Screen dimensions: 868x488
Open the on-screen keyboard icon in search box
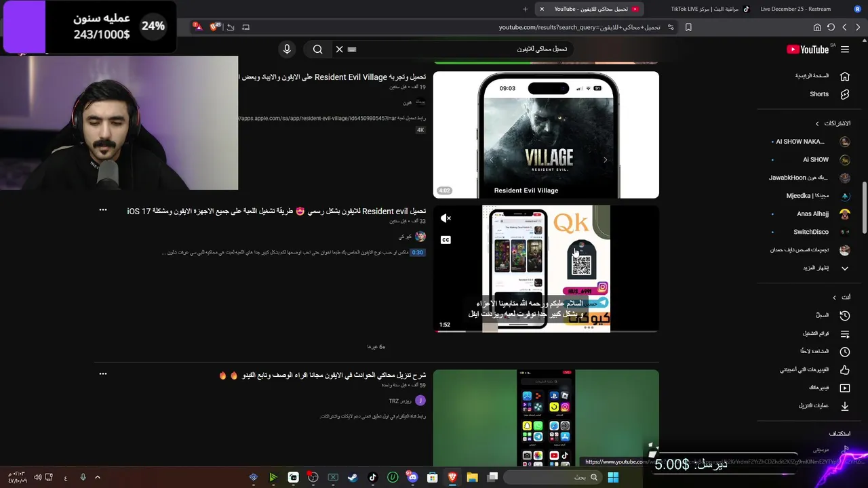coord(352,49)
